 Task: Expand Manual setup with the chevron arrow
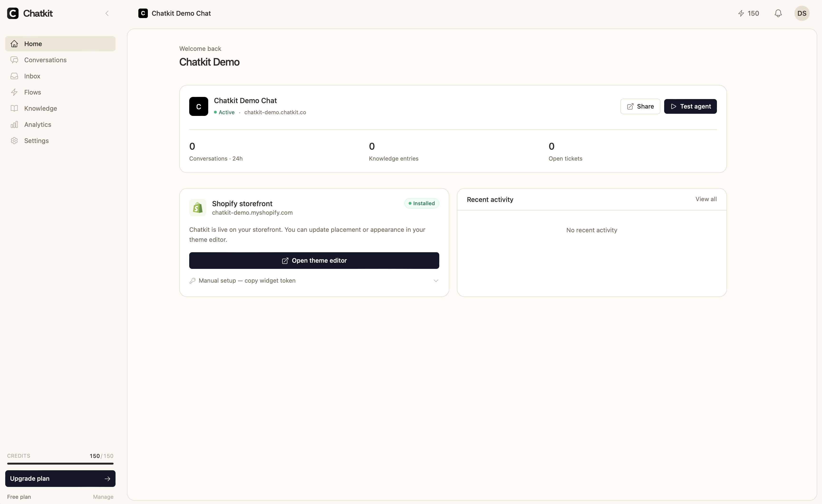pos(436,281)
